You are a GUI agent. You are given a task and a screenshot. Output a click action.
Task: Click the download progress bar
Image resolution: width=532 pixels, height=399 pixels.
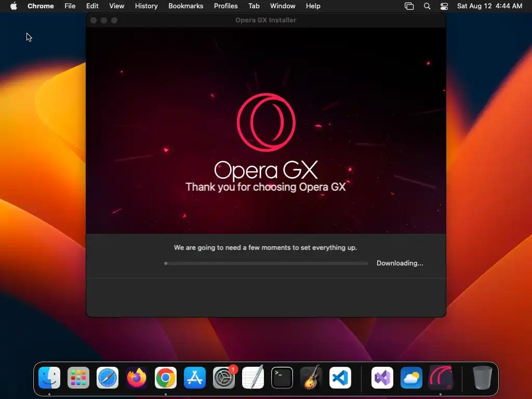267,263
